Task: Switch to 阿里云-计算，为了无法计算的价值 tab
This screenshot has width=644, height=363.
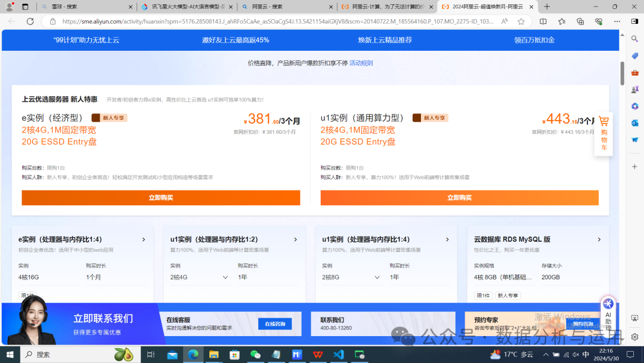Action: tap(388, 7)
